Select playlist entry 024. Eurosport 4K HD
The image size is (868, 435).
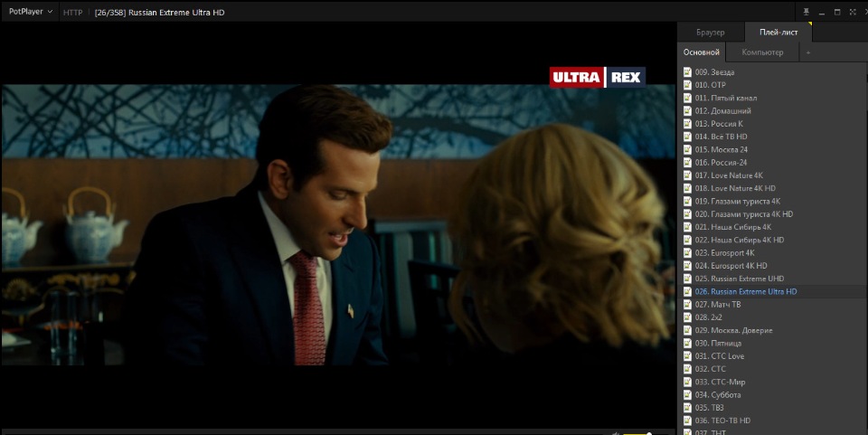772,266
